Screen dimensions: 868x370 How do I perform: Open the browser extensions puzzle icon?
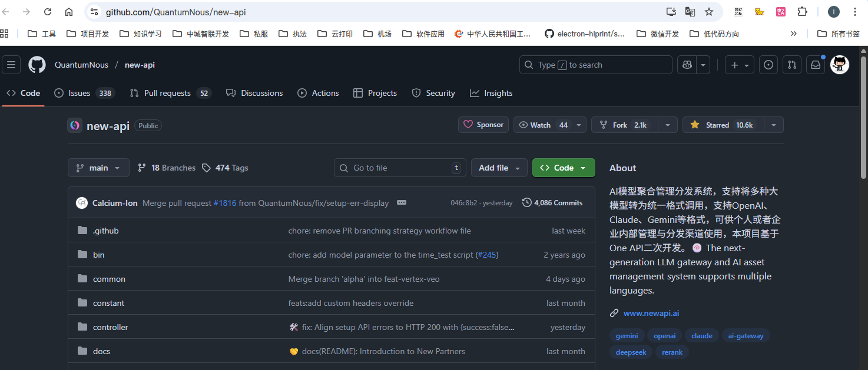[802, 12]
